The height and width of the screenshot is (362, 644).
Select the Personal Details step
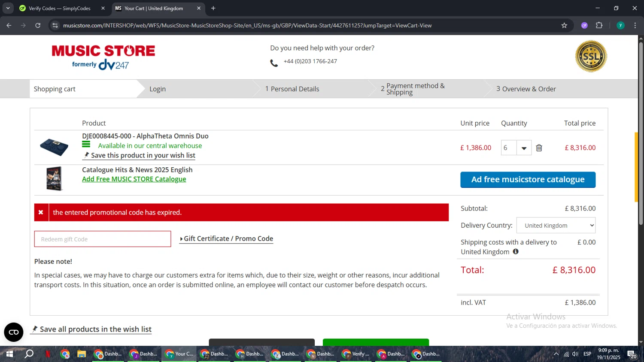(x=292, y=89)
